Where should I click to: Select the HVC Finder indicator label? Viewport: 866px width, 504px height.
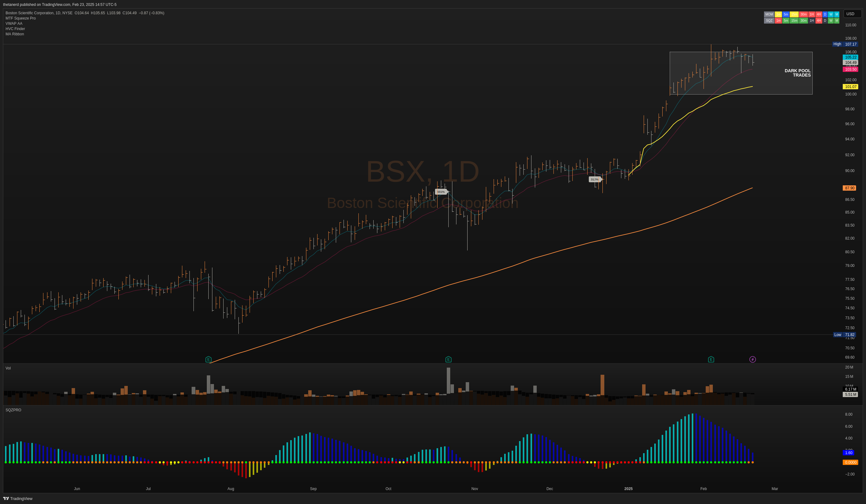pos(15,29)
